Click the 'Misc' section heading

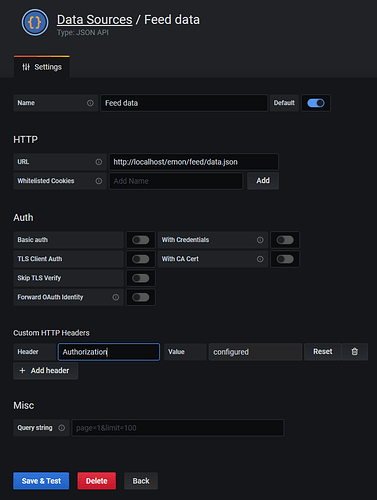tap(24, 406)
